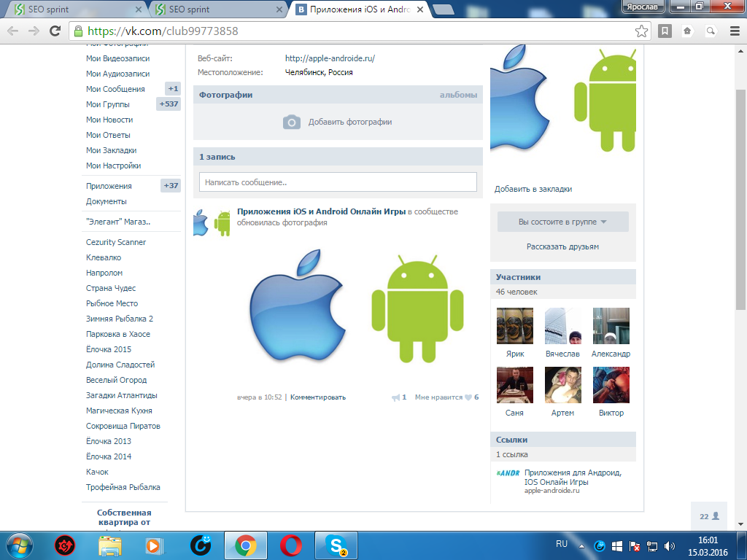Open Мои Группы in the sidebar
747x560 pixels.
[108, 104]
